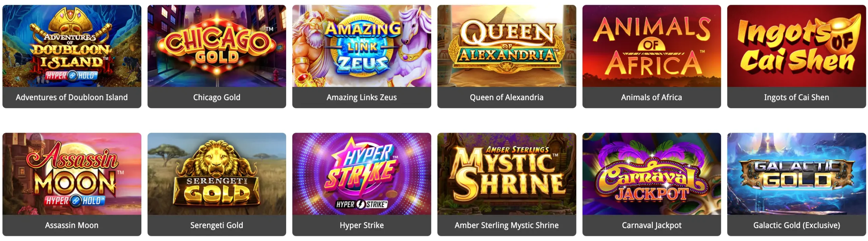This screenshot has width=868, height=241.
Task: Select the Assassin Moon game thumbnail
Action: (x=72, y=174)
